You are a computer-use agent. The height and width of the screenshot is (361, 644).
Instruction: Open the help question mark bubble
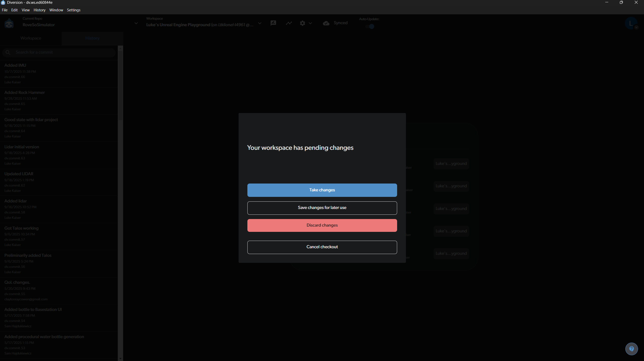point(631,349)
